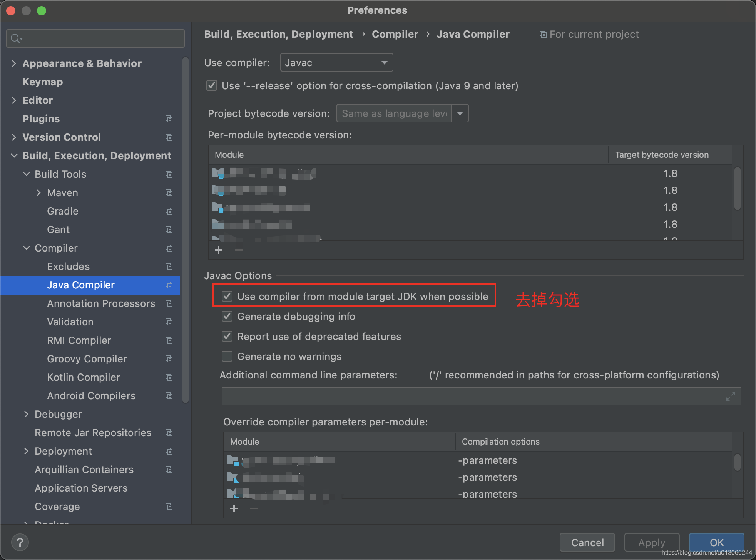Screen dimensions: 756x560
Task: Select Kotlin Compiler in settings tree
Action: pyautogui.click(x=83, y=377)
